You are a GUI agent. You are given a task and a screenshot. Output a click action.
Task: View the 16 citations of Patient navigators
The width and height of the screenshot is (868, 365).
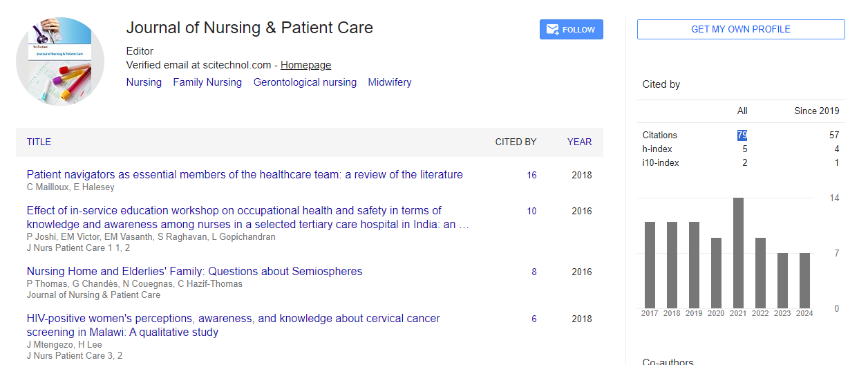(531, 176)
